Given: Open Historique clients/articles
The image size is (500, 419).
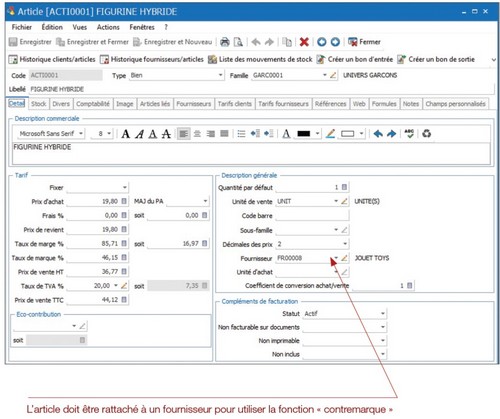Looking at the screenshot, I should tap(52, 59).
